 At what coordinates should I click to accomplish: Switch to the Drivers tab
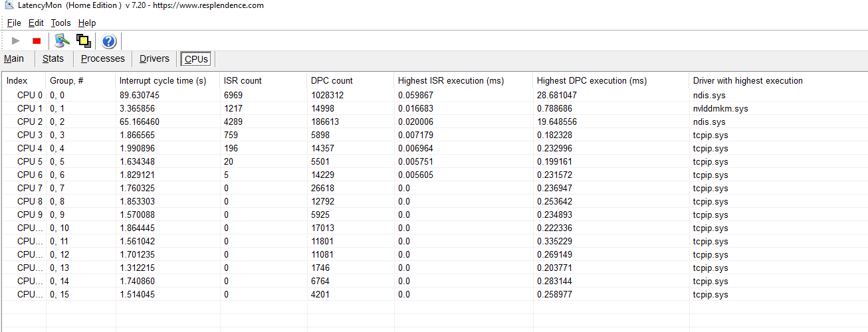tap(154, 58)
